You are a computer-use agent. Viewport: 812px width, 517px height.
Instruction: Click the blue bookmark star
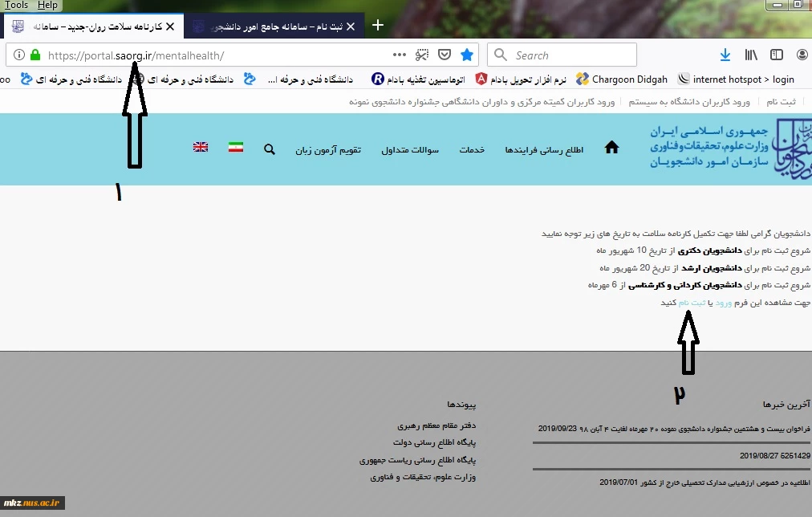tap(467, 55)
